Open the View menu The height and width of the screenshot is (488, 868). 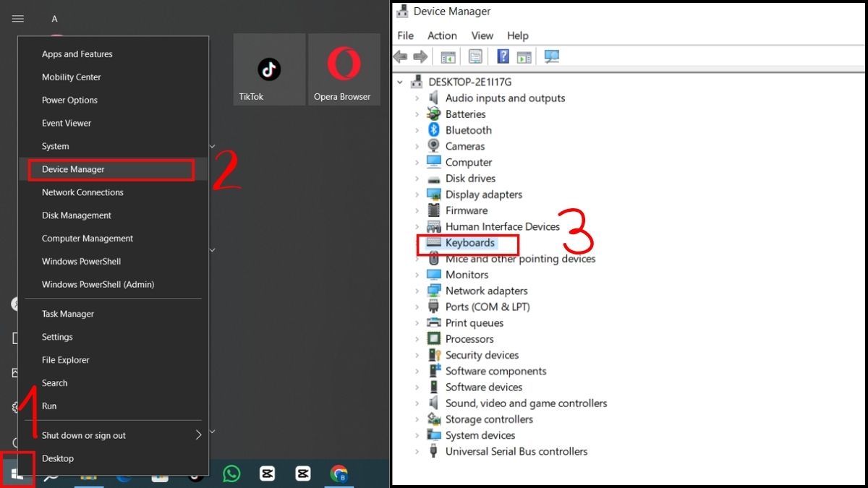[x=482, y=35]
